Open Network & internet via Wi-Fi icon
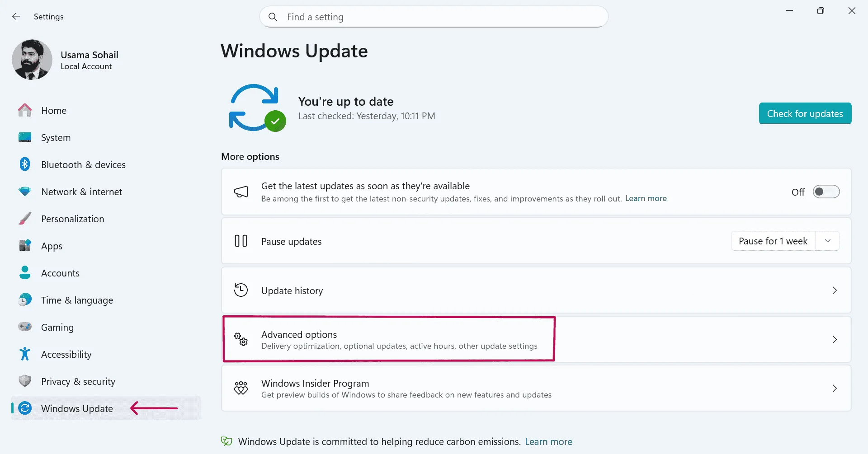868x454 pixels. (25, 192)
